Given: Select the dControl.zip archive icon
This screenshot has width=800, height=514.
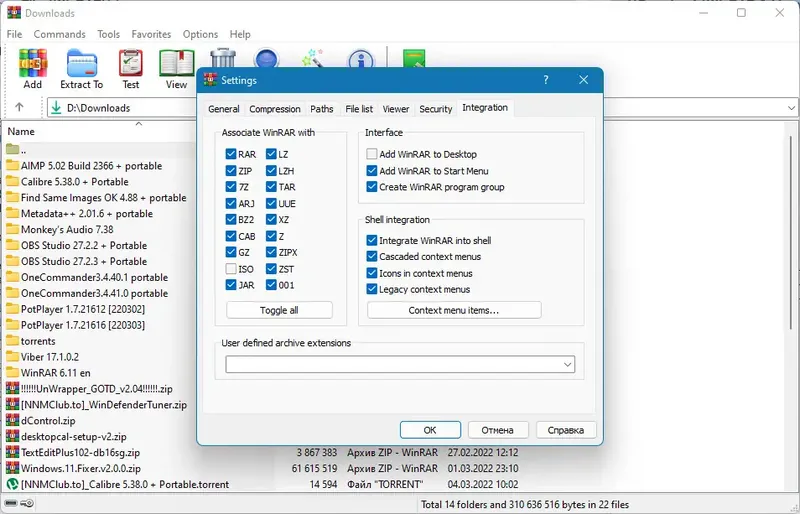Looking at the screenshot, I should pyautogui.click(x=12, y=421).
